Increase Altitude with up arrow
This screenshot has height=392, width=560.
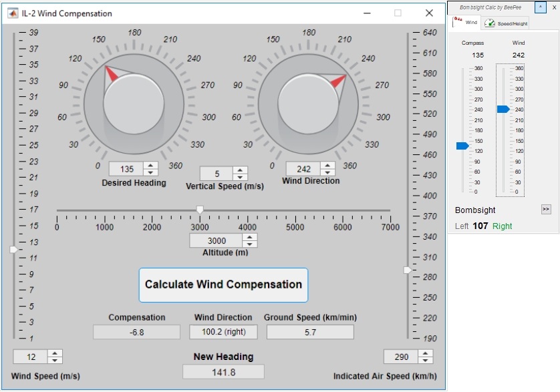(x=250, y=238)
